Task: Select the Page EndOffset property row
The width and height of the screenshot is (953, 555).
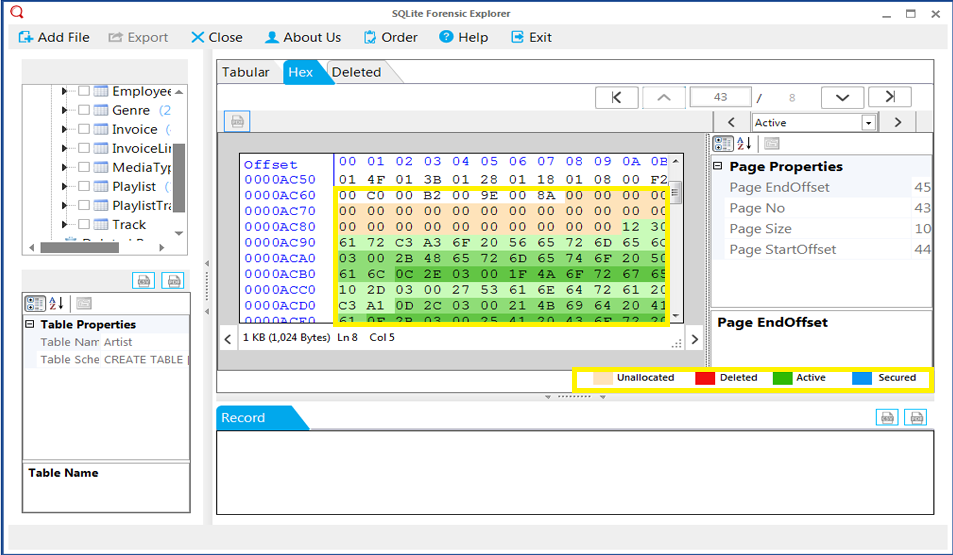Action: 821,187
